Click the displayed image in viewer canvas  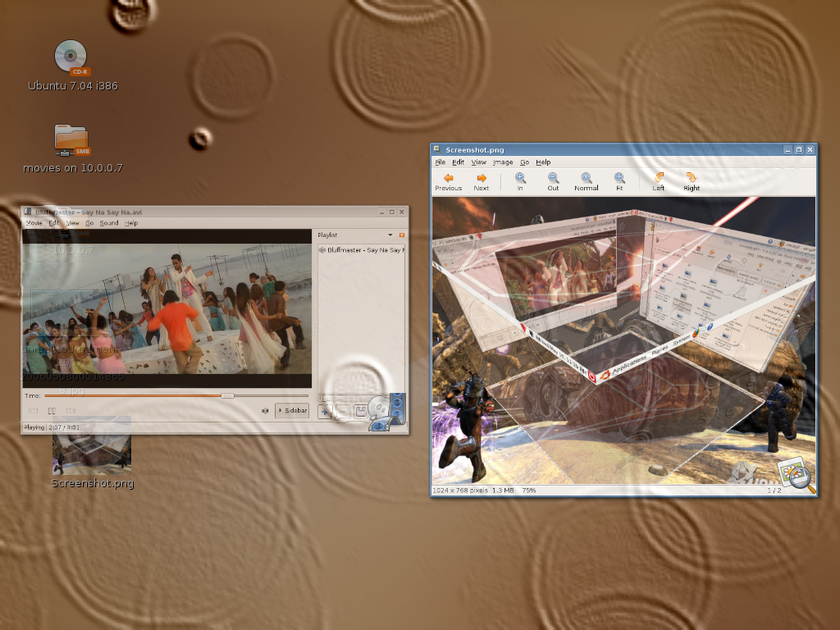[x=623, y=340]
